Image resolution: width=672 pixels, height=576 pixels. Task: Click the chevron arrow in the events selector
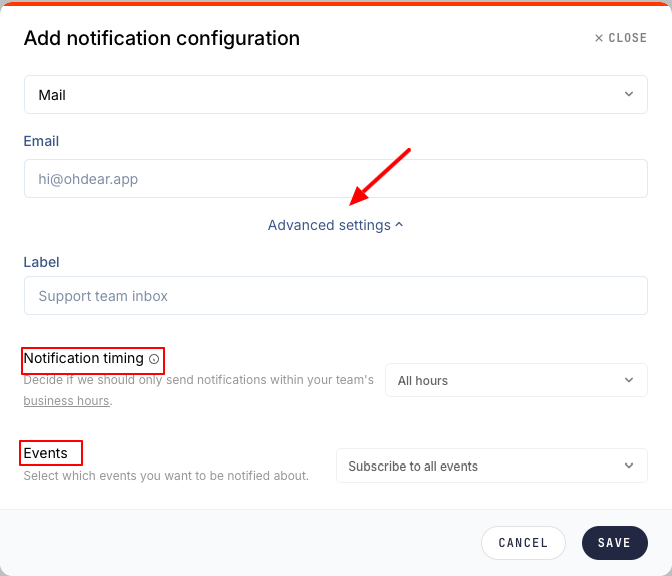pos(628,465)
